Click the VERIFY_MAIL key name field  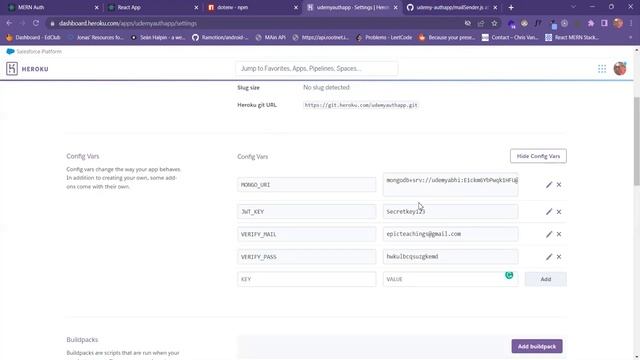click(307, 234)
